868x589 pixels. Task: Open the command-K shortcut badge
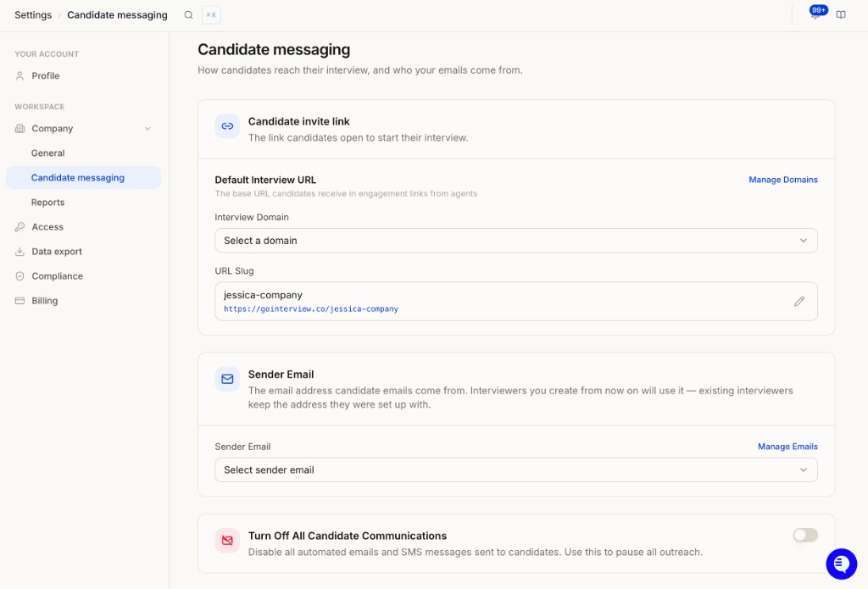click(211, 15)
